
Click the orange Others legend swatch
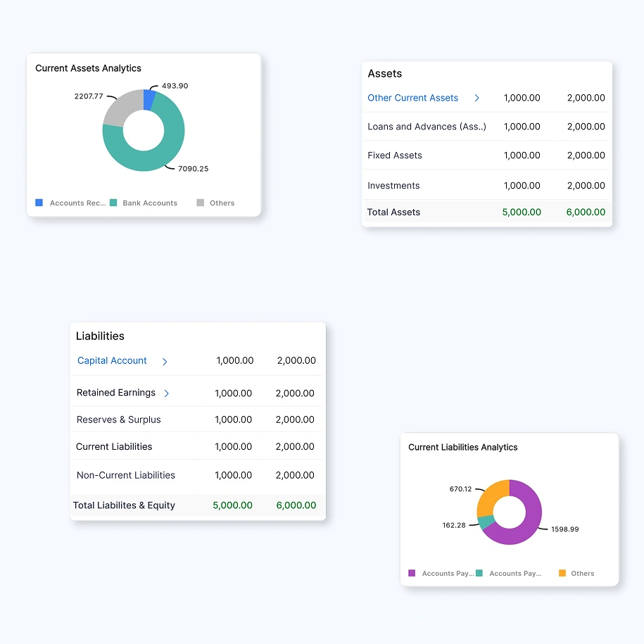click(562, 573)
